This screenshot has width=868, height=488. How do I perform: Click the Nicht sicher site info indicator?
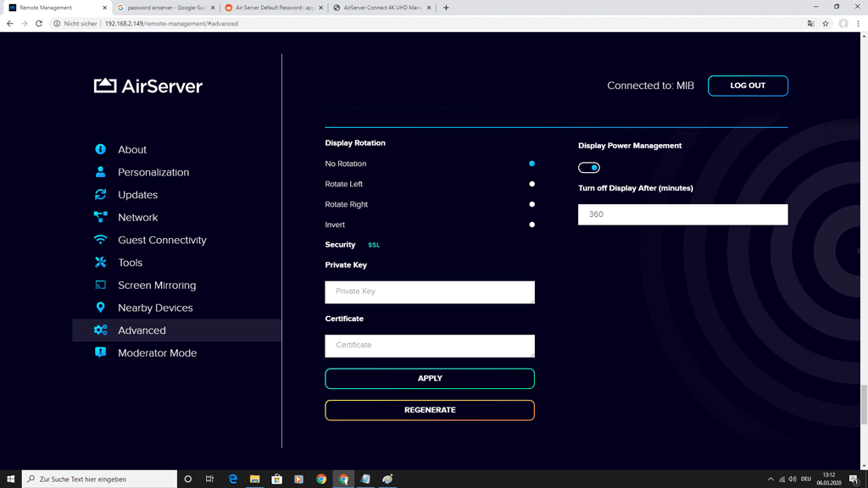(75, 23)
